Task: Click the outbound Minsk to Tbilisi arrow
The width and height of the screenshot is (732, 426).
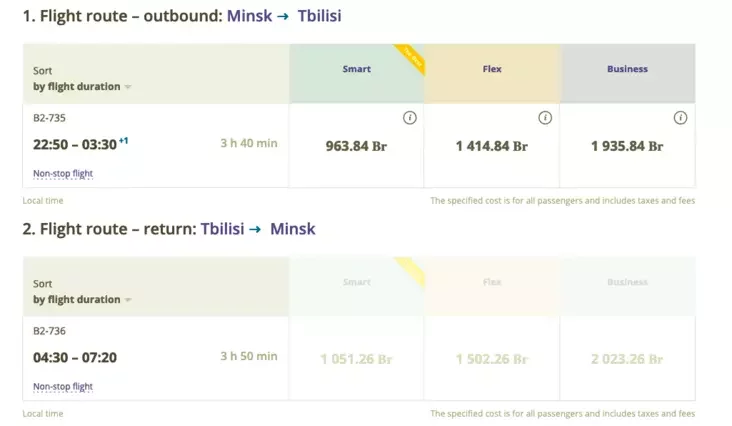Action: tap(283, 16)
